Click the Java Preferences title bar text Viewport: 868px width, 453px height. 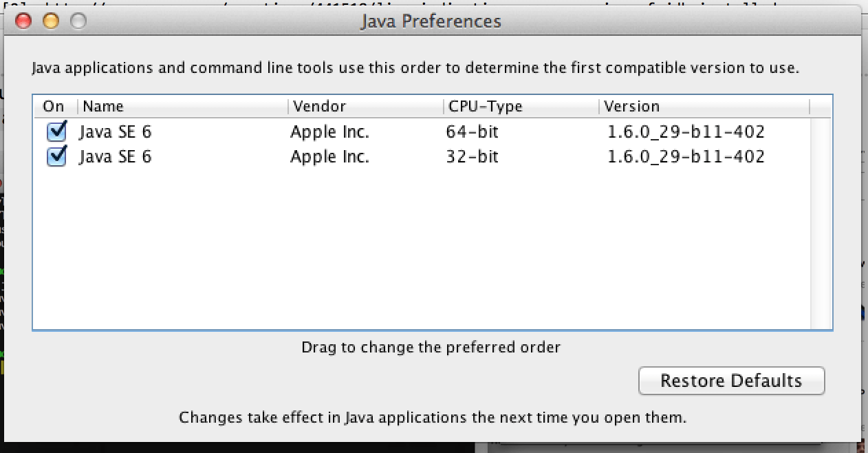431,21
